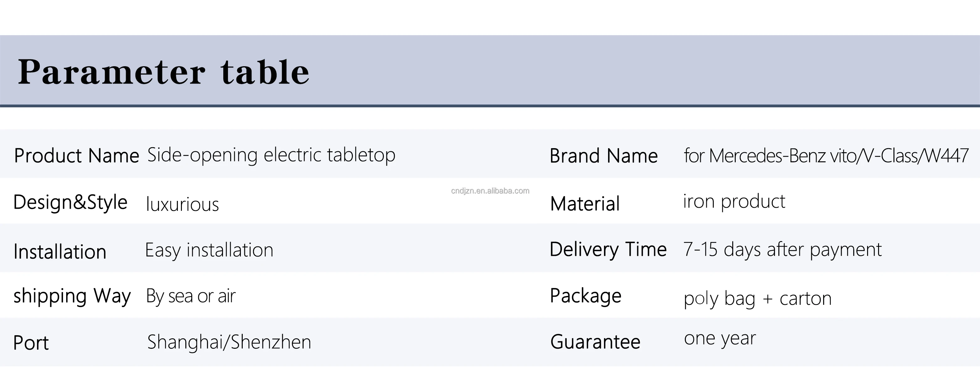Click the Mercedes-Benz vito/V-Class/W447 value

click(825, 156)
